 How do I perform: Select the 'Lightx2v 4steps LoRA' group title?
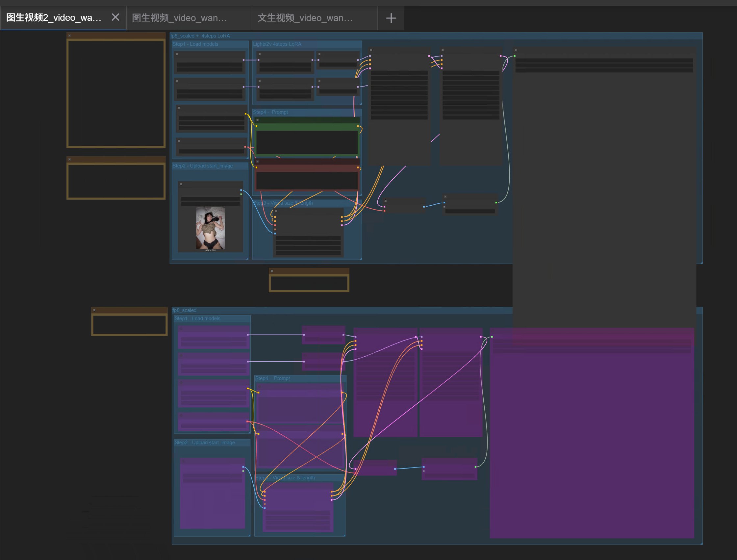(277, 44)
